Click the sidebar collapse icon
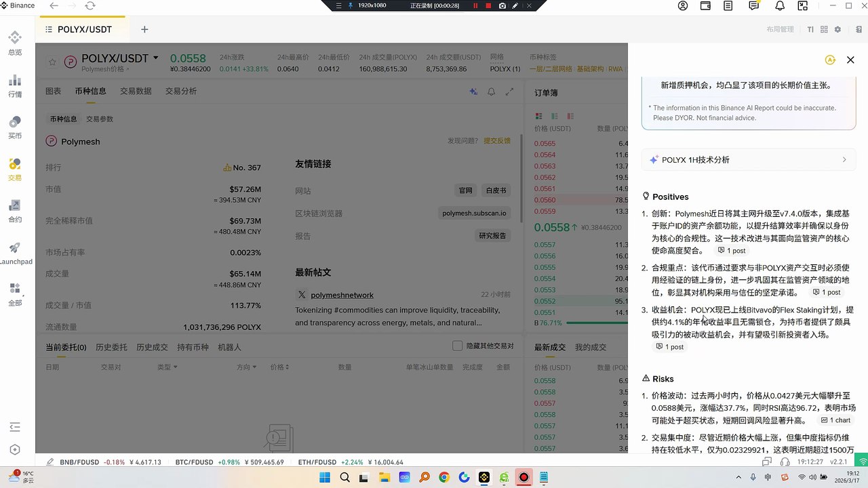868x488 pixels. point(15,427)
